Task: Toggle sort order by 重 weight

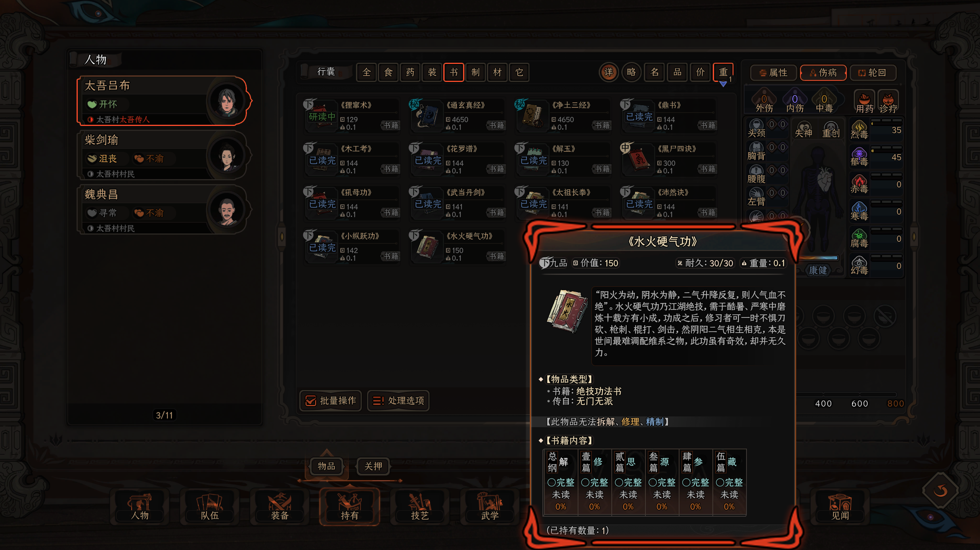Action: [x=723, y=72]
